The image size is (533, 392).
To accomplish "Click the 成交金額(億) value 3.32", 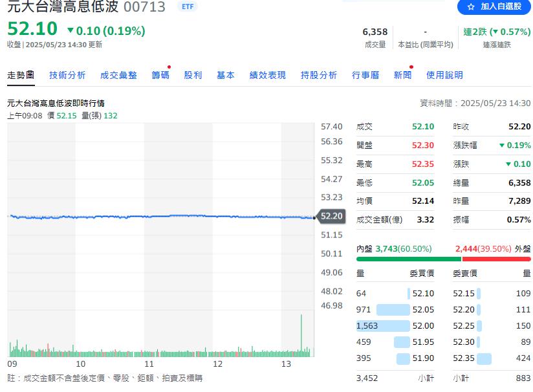I will (x=425, y=220).
